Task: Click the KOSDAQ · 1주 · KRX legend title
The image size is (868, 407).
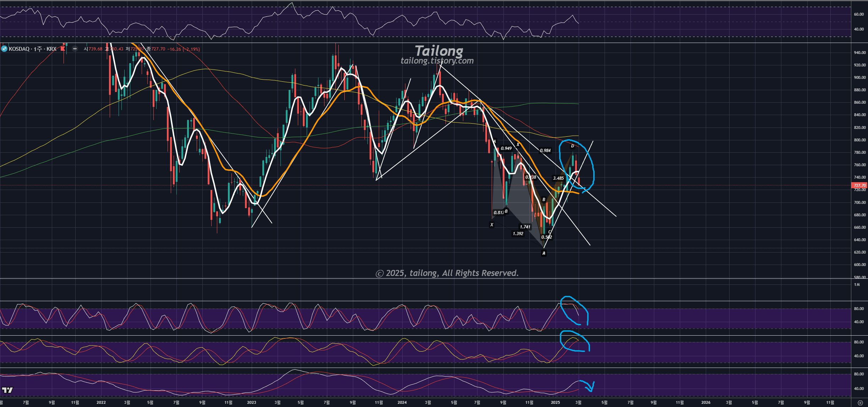Action: (x=33, y=49)
